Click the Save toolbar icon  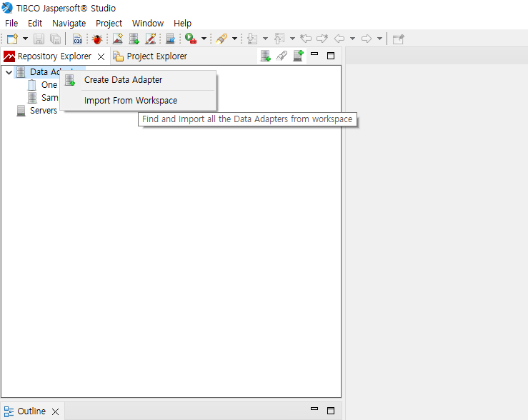[x=39, y=39]
